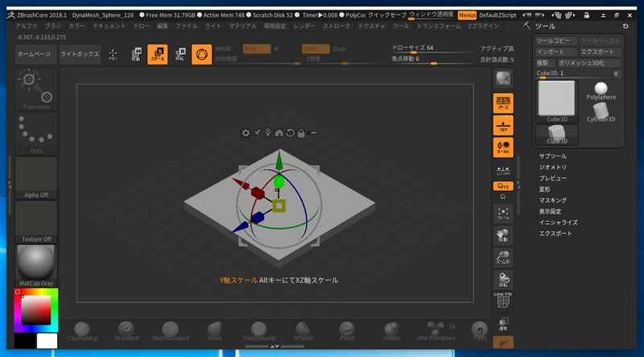
Task: Open gizmo customize gear icon
Action: [x=246, y=132]
